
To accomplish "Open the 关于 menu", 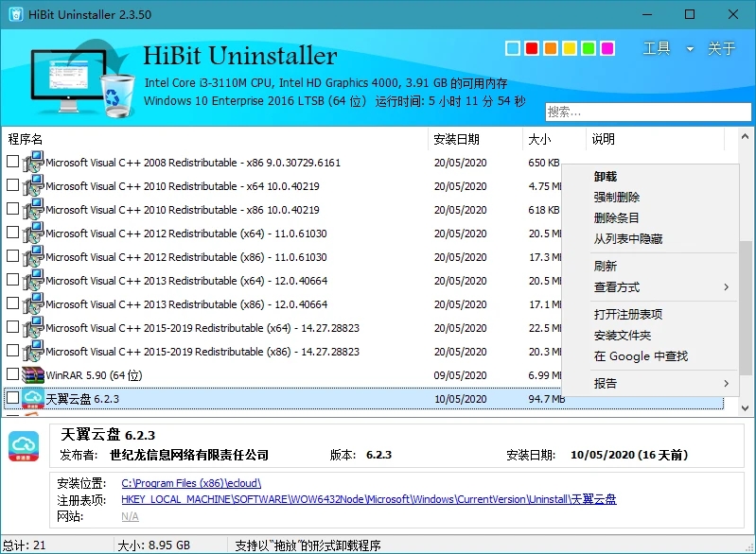I will tap(721, 48).
